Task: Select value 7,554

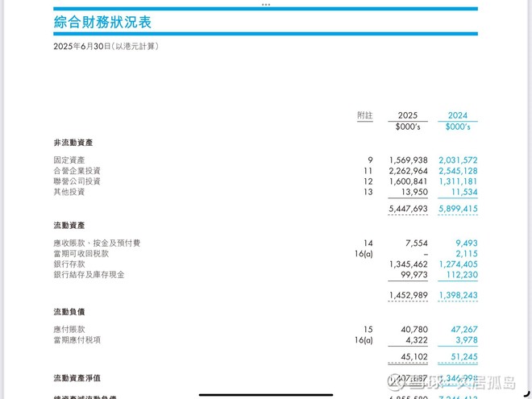Action: click(x=416, y=243)
